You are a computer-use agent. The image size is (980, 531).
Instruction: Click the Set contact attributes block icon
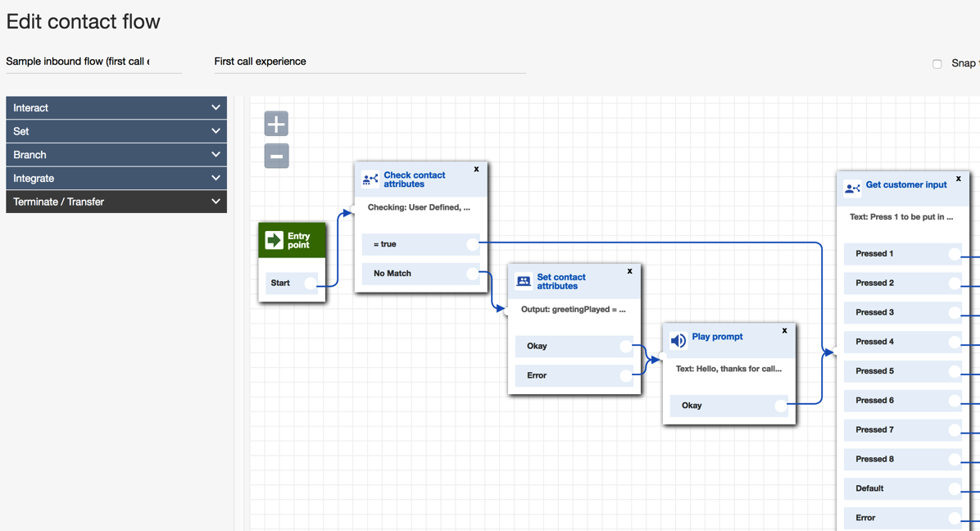click(524, 282)
